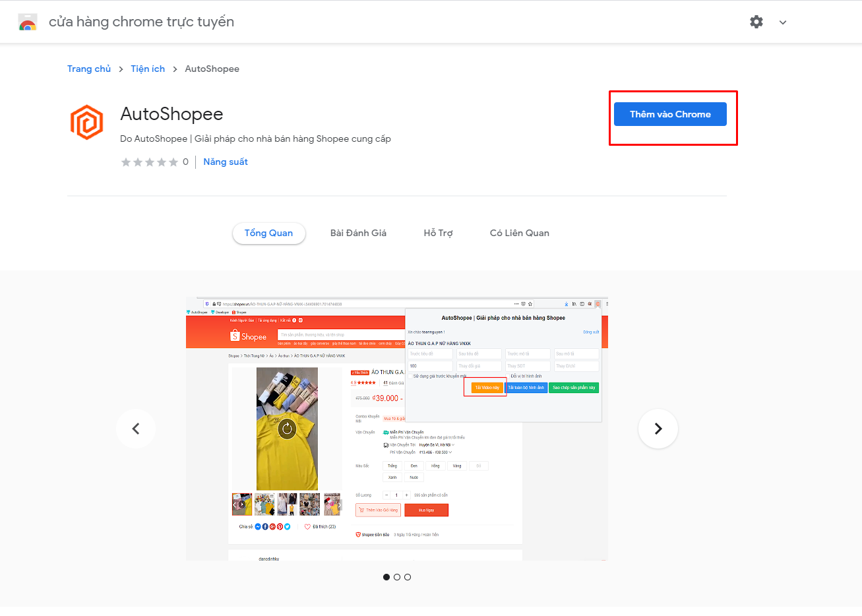862x616 pixels.
Task: Go to the previous screenshot with the left arrow
Action: (136, 429)
